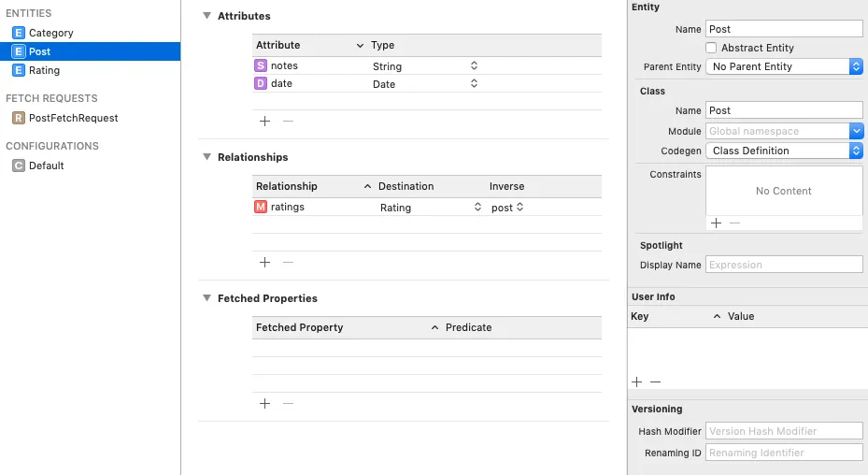Click the Spotlight Display Name field
Viewport: 868px width, 475px height.
click(783, 265)
